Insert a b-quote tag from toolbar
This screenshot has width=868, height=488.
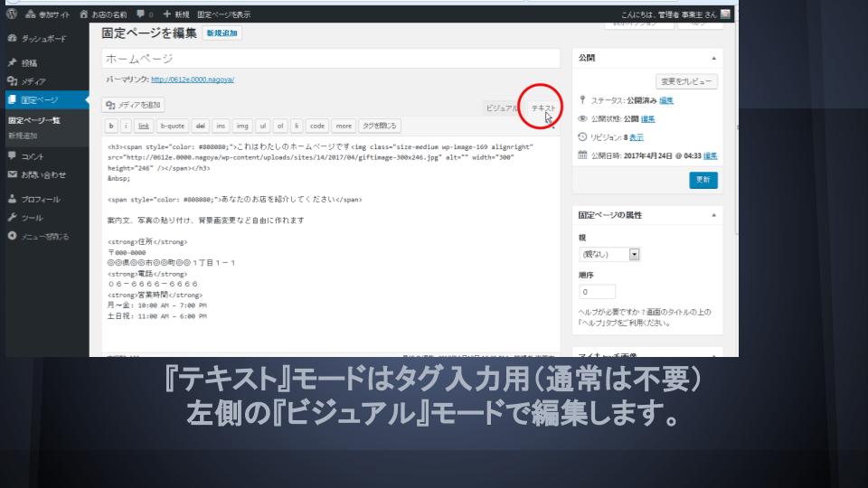(173, 126)
